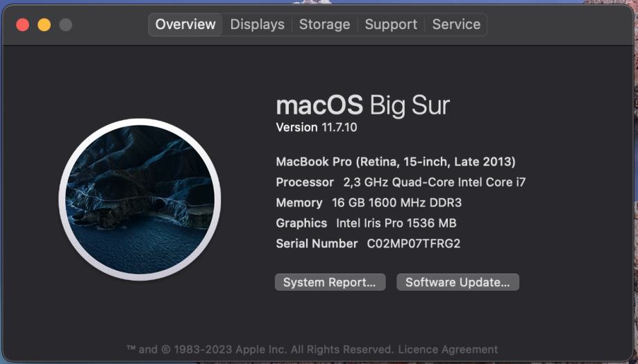Click the Graphics Intel Iris Pro line
638x364 pixels.
point(366,223)
